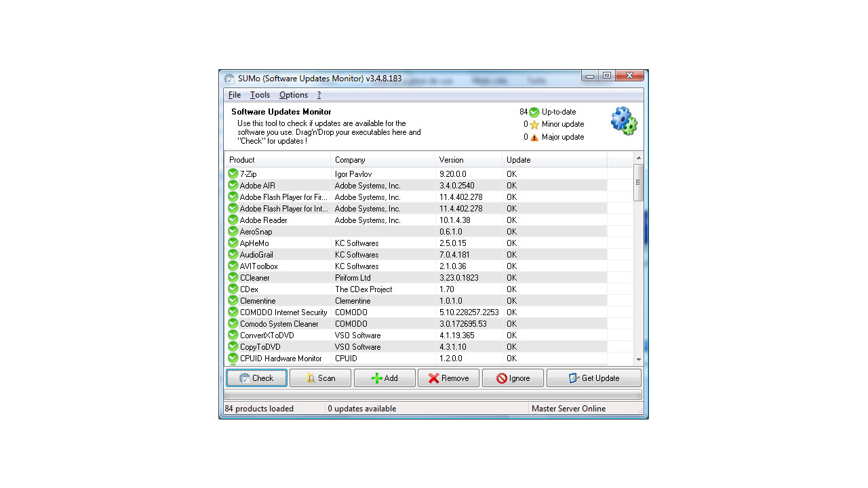Click the status icon next to Comodo System Cleaner
This screenshot has height=488, width=868.
tap(233, 323)
